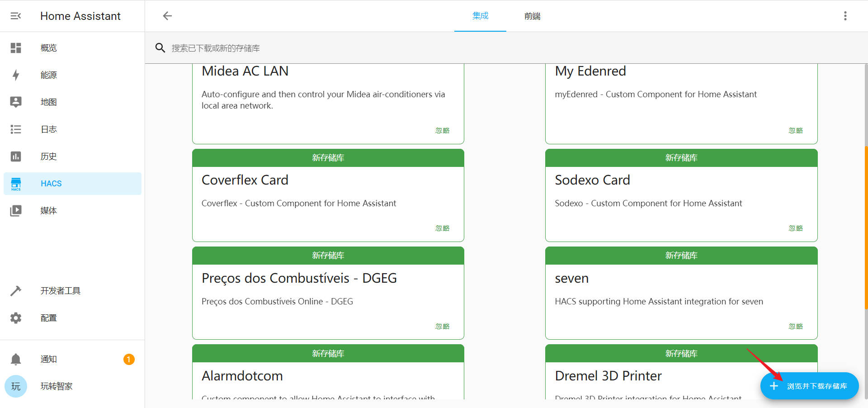Open the 能源 energy lightning icon

coord(16,75)
